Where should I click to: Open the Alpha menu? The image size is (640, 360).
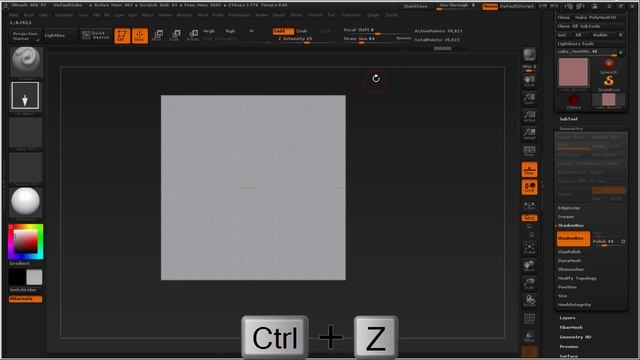click(14, 15)
